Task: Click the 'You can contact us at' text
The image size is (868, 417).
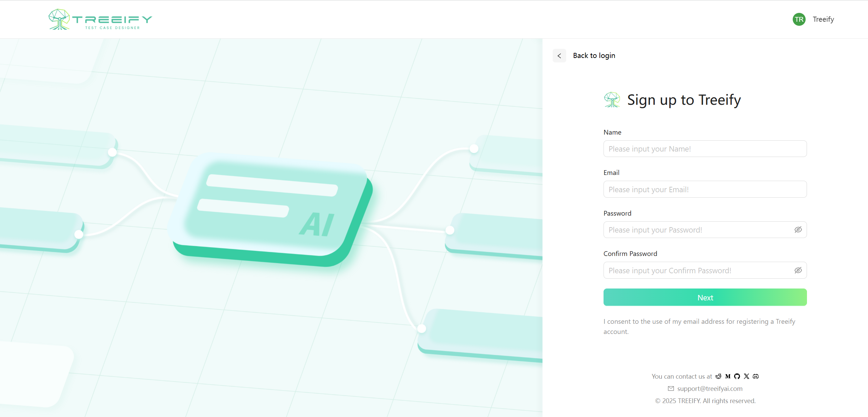Action: [682, 376]
